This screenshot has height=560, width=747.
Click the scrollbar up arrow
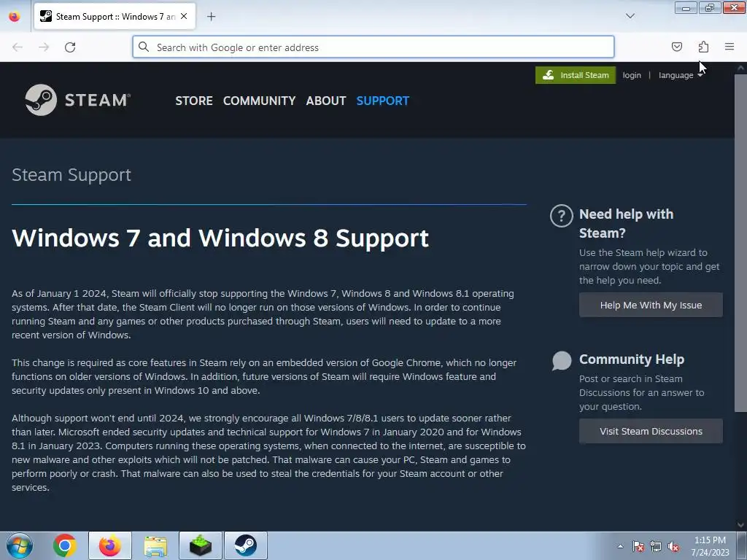[741, 68]
